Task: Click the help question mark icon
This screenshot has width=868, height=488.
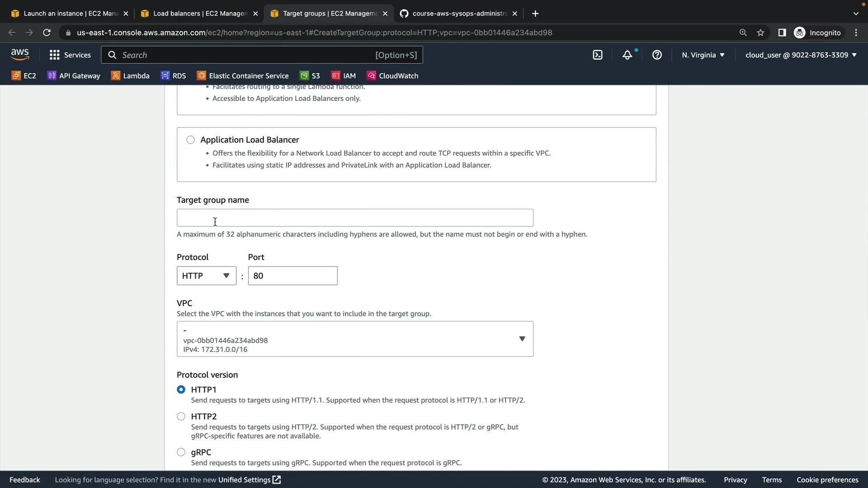Action: tap(657, 55)
